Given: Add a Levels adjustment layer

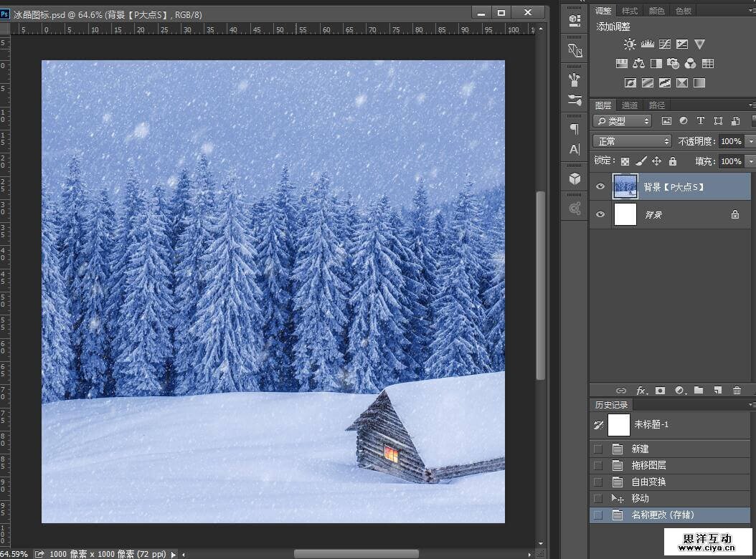Looking at the screenshot, I should coord(647,44).
